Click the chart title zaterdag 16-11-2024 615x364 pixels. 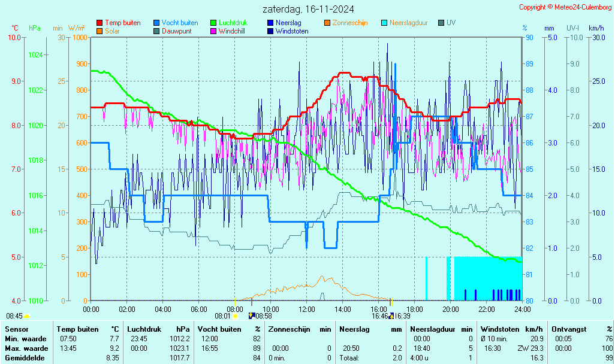pos(308,9)
